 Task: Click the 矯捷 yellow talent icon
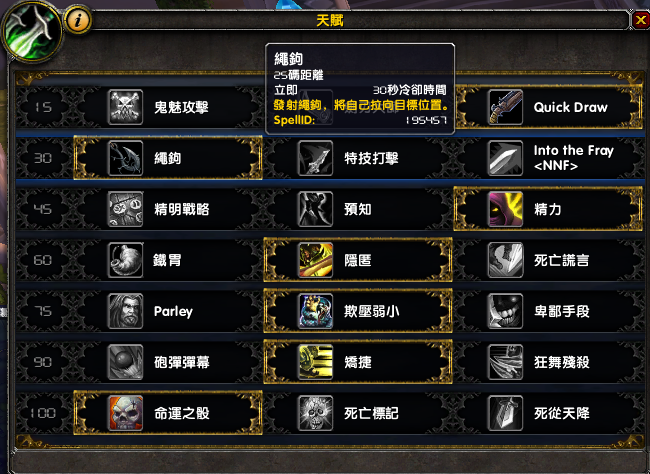coord(315,362)
